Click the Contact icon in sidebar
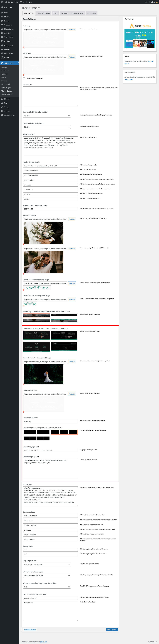 (2, 49)
